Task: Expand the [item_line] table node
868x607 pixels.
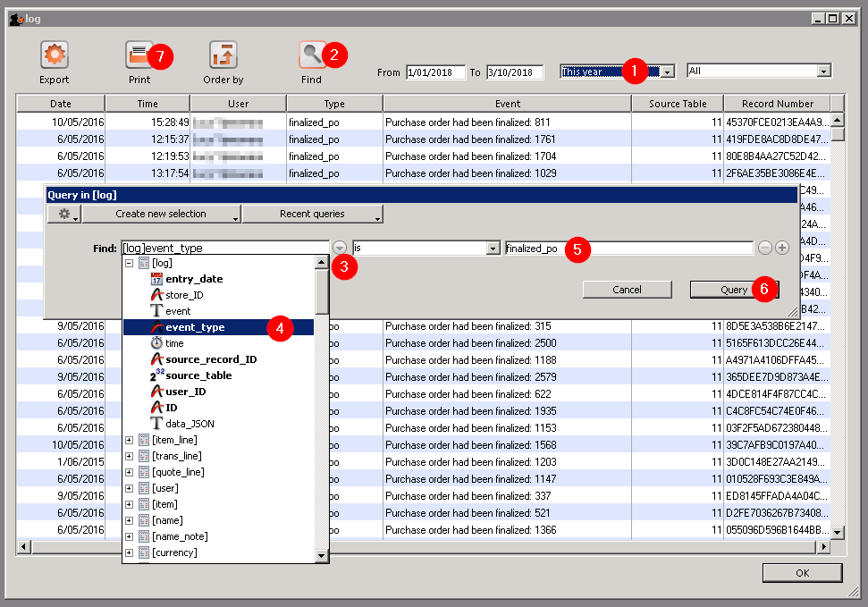Action: point(130,440)
